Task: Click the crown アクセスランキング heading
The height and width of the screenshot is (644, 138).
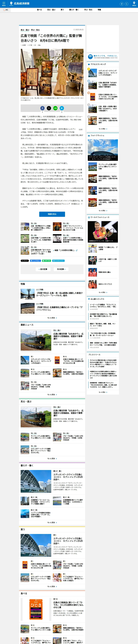Action: click(x=97, y=64)
